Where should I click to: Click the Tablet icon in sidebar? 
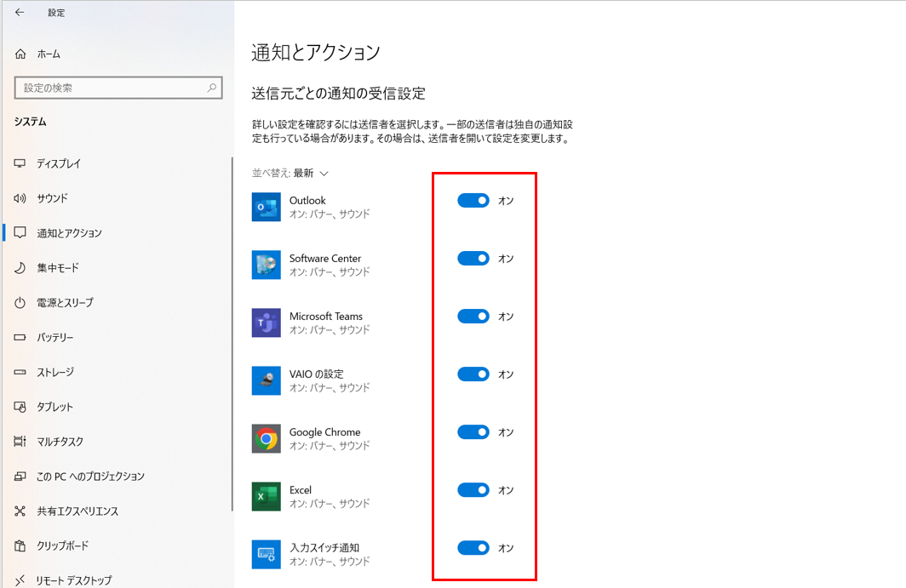[20, 407]
